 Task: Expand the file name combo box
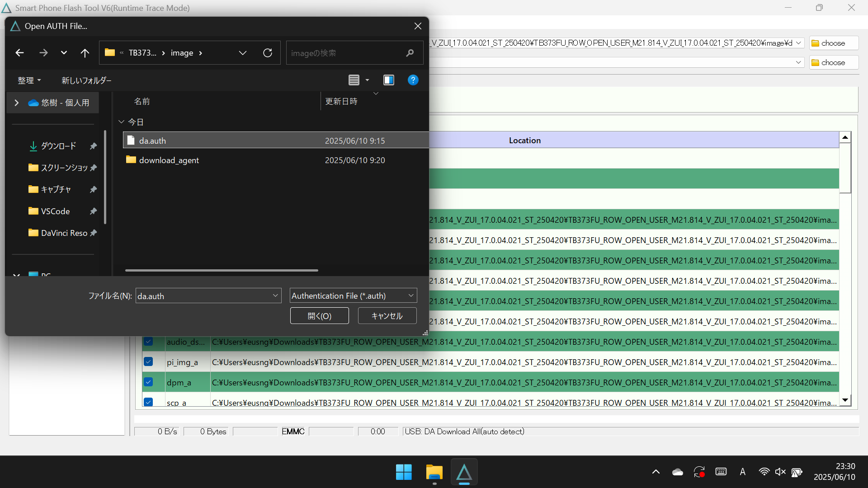pyautogui.click(x=275, y=296)
